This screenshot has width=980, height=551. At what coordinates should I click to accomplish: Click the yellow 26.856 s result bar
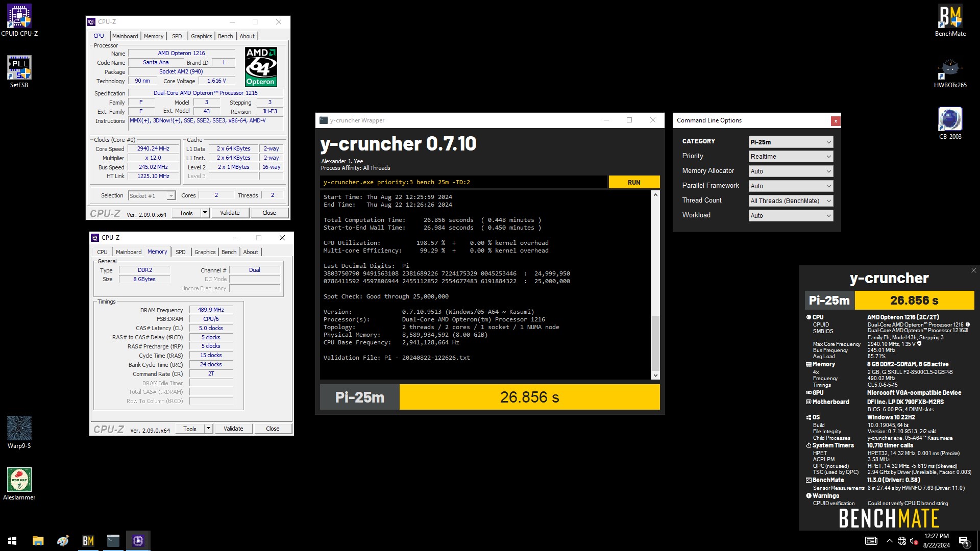(529, 397)
